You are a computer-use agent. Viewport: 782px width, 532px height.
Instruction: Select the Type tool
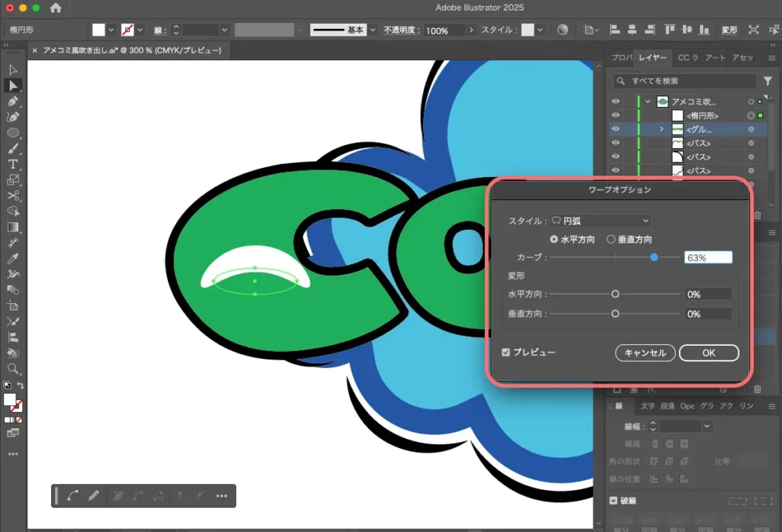click(13, 164)
